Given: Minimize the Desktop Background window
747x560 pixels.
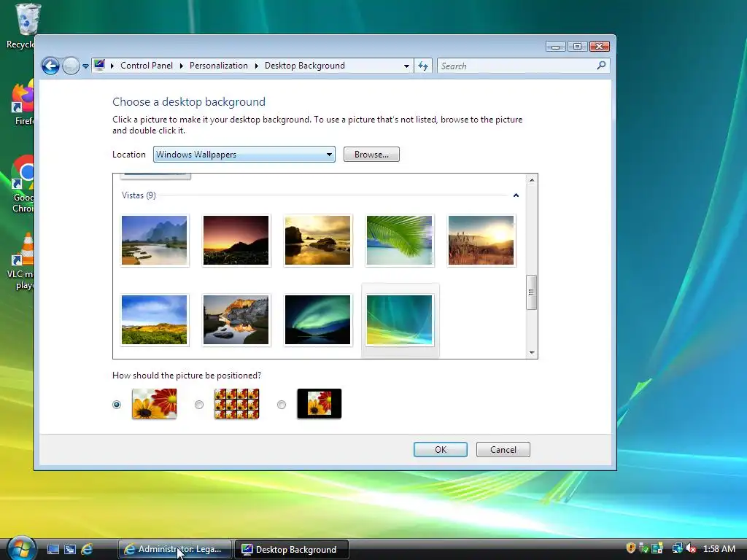Looking at the screenshot, I should pos(555,46).
